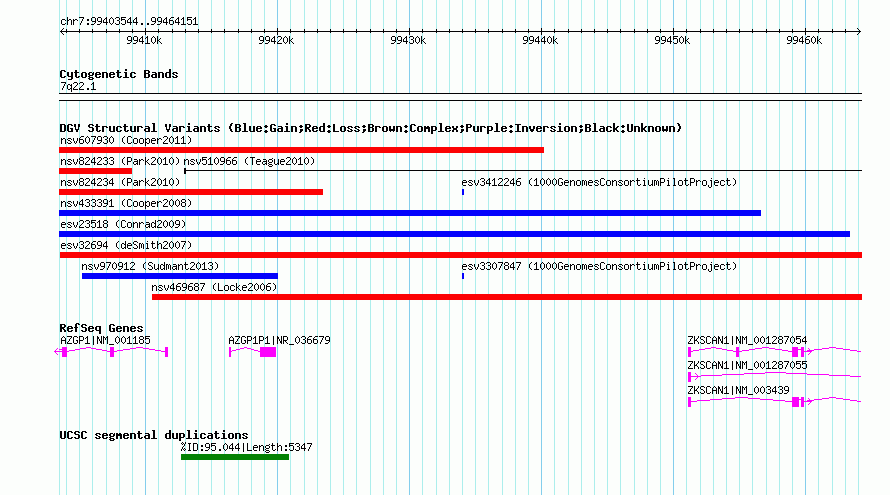Click the nsv970912 (Sudmant2013) label
Image resolution: width=890 pixels, height=495 pixels.
[x=150, y=266]
